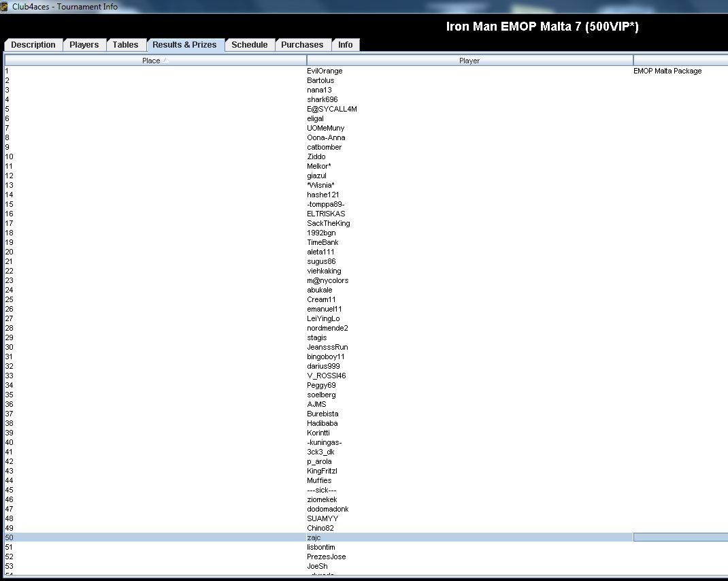Select player SackTheKing in 17th place

point(329,223)
